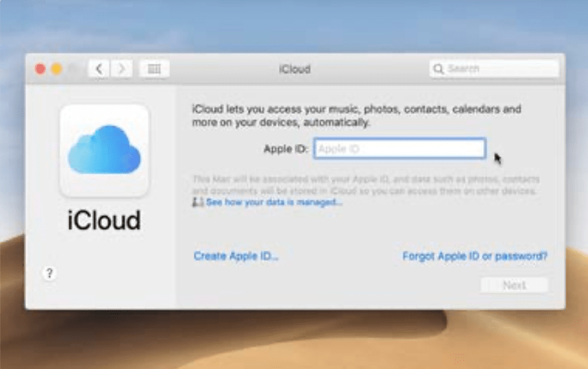Click the Next button

pyautogui.click(x=514, y=285)
